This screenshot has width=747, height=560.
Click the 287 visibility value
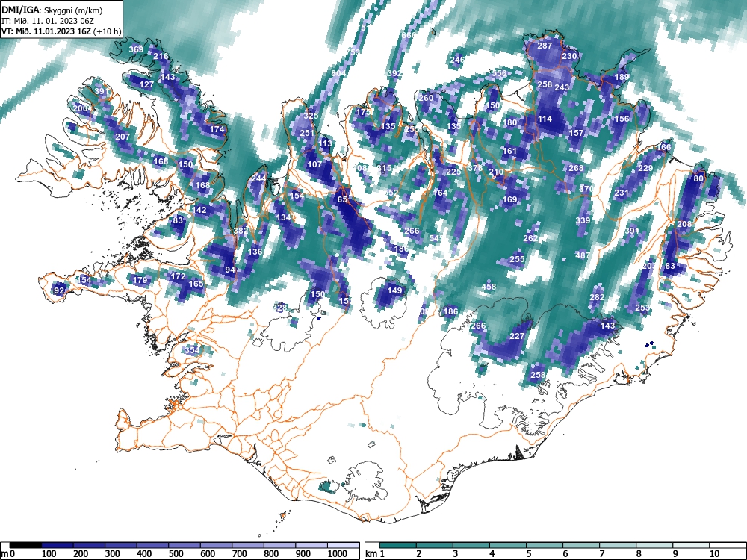tap(545, 46)
